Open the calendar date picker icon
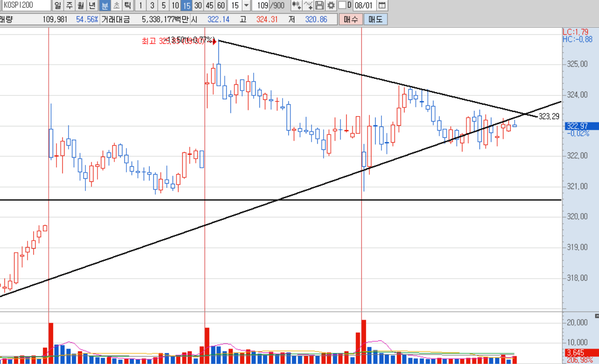The width and height of the screenshot is (599, 364). pos(381,5)
